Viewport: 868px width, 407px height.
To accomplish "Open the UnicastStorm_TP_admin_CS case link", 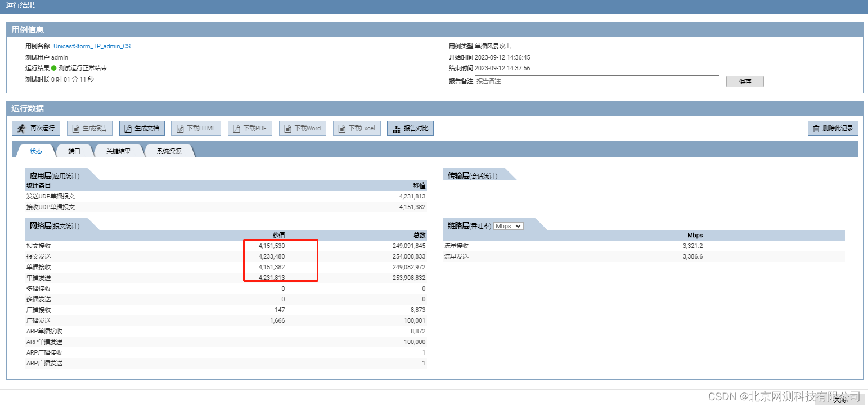I will pos(92,46).
